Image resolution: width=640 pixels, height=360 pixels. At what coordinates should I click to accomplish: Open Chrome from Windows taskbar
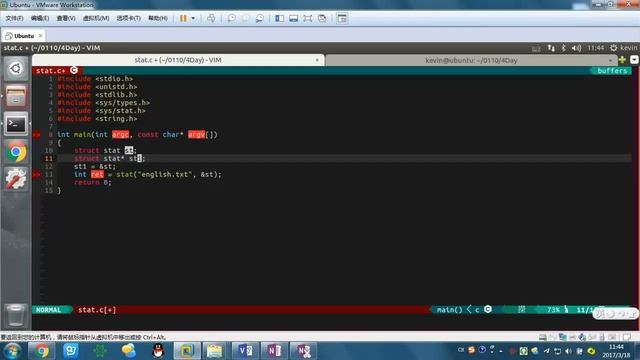41,351
